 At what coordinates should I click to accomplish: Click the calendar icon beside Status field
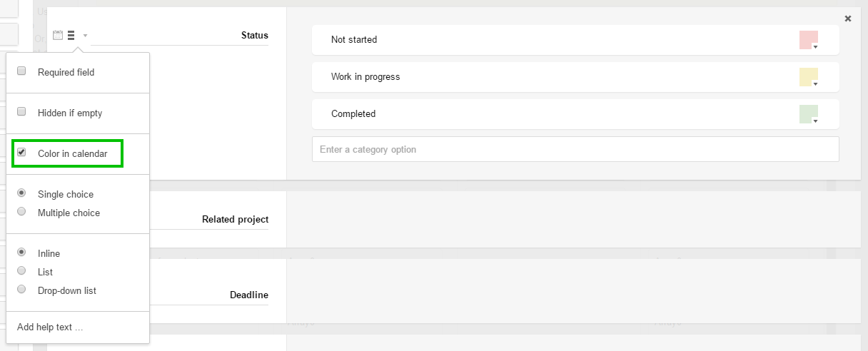coord(58,35)
